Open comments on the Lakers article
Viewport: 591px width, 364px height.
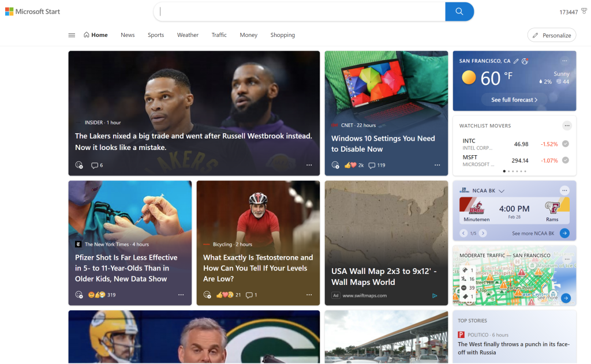coord(97,165)
